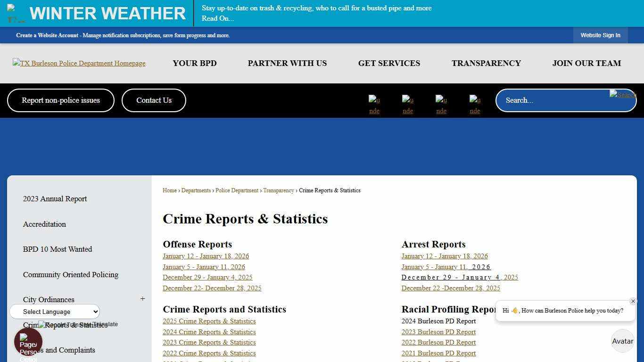Click the Report non-police issues button

(x=60, y=100)
